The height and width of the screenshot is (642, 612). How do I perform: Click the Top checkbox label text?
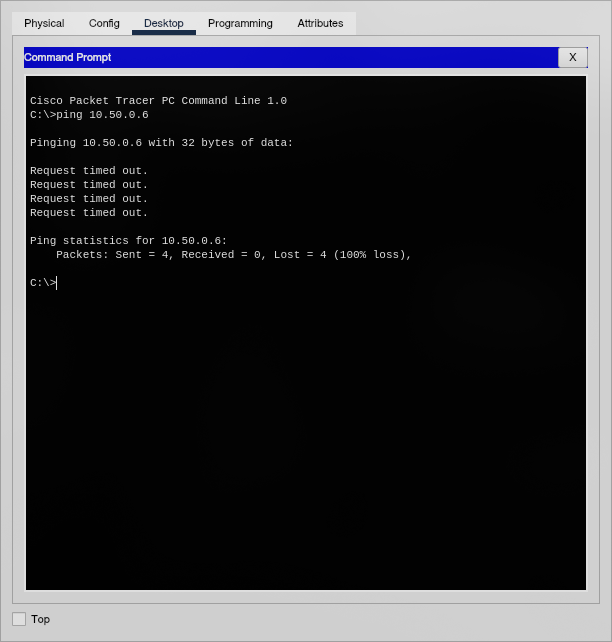click(x=41, y=619)
